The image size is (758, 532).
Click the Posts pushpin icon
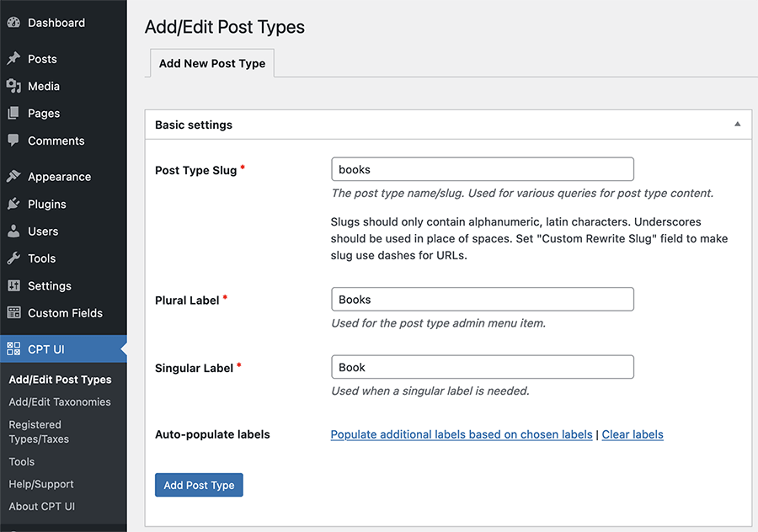(13, 58)
